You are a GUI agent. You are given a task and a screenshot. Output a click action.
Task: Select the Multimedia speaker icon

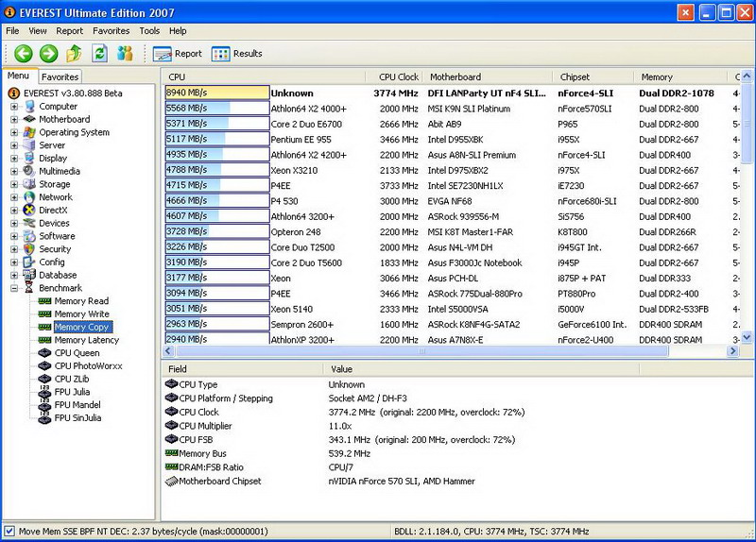pyautogui.click(x=30, y=171)
